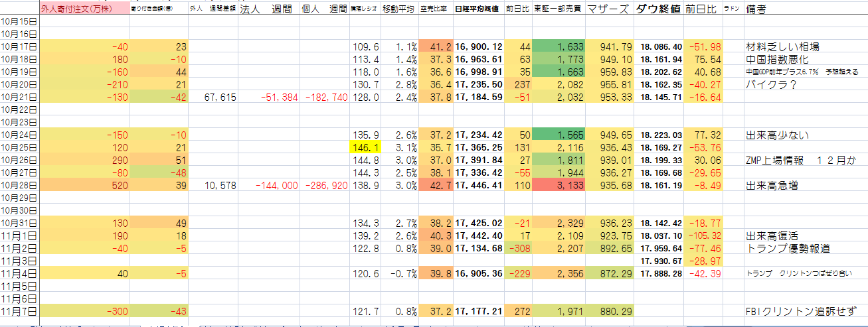Select the -286,920 individual weekly cell
Screen dimensions: 868x327
pos(325,186)
